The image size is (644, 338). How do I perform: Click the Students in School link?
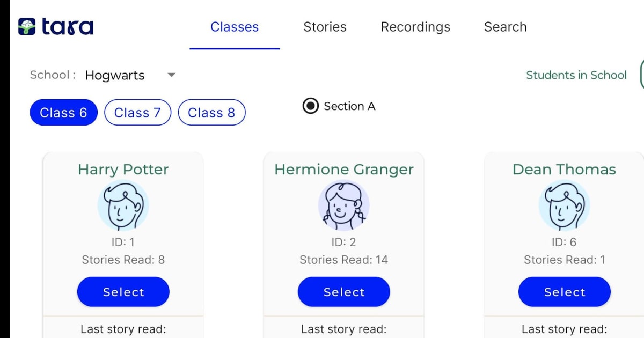pyautogui.click(x=576, y=75)
